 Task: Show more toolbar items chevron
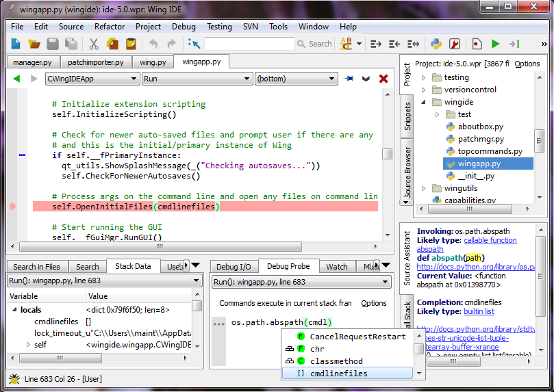click(544, 44)
